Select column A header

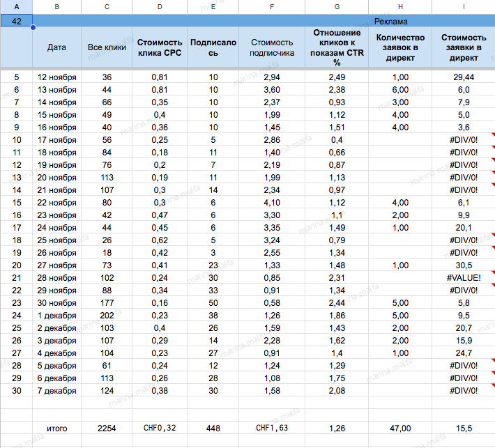[x=17, y=7]
